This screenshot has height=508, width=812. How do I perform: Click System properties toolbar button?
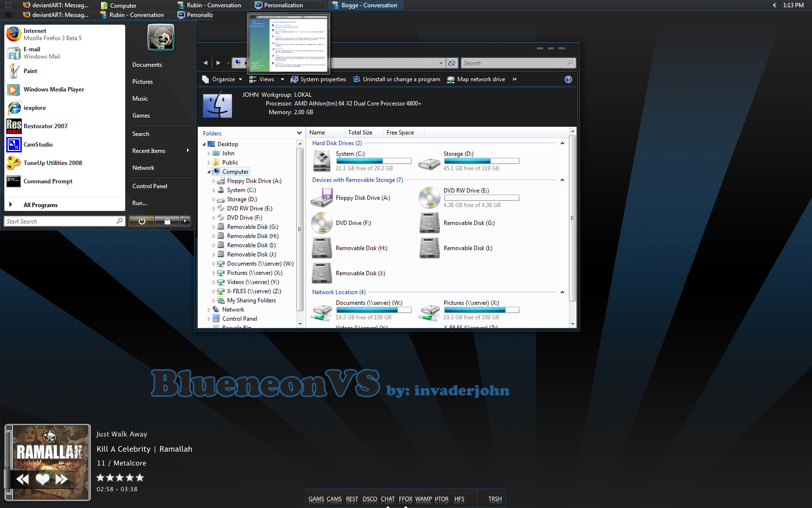click(x=318, y=79)
